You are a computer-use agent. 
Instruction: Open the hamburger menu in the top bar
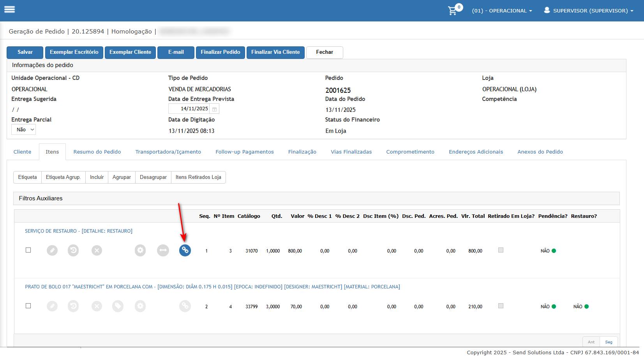point(9,9)
